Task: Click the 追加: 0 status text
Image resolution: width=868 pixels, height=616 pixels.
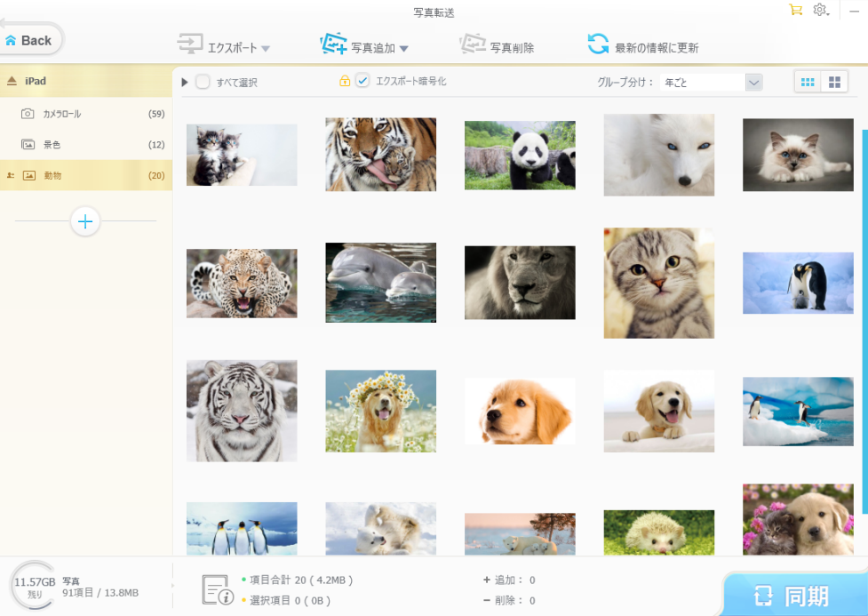Action: [509, 580]
